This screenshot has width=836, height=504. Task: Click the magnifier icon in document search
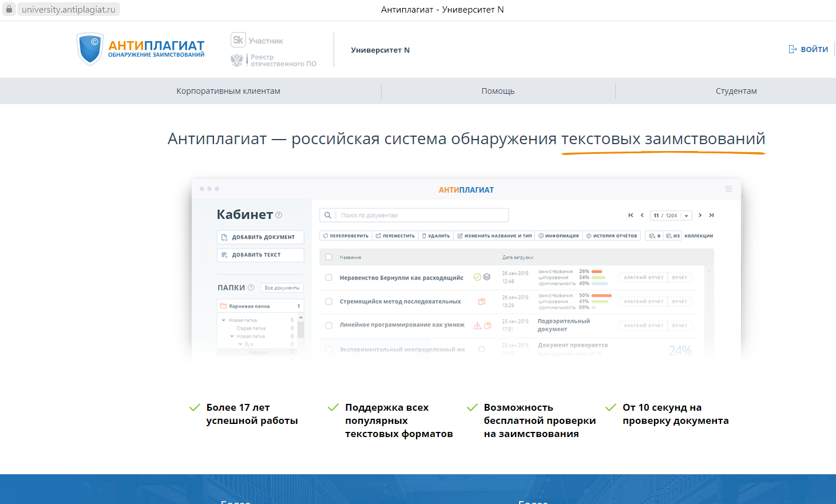tap(328, 215)
